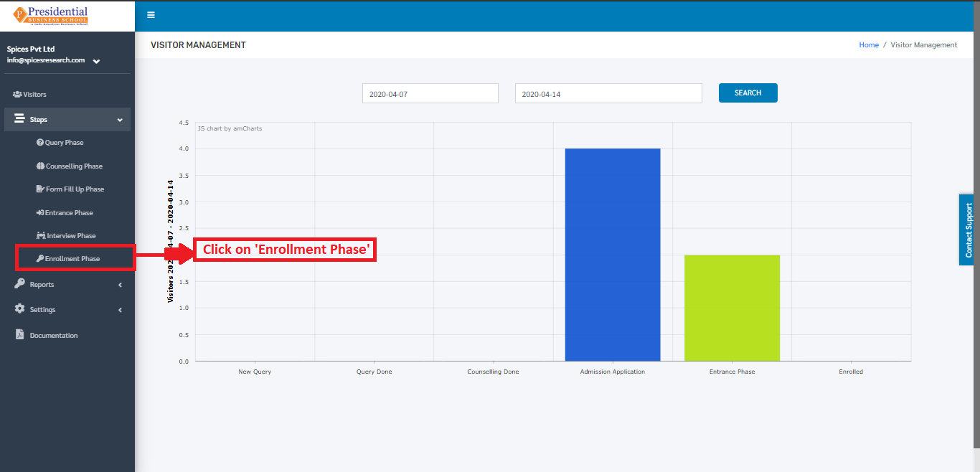This screenshot has width=980, height=472.
Task: Click the blue Admission Application bar
Action: (613, 255)
